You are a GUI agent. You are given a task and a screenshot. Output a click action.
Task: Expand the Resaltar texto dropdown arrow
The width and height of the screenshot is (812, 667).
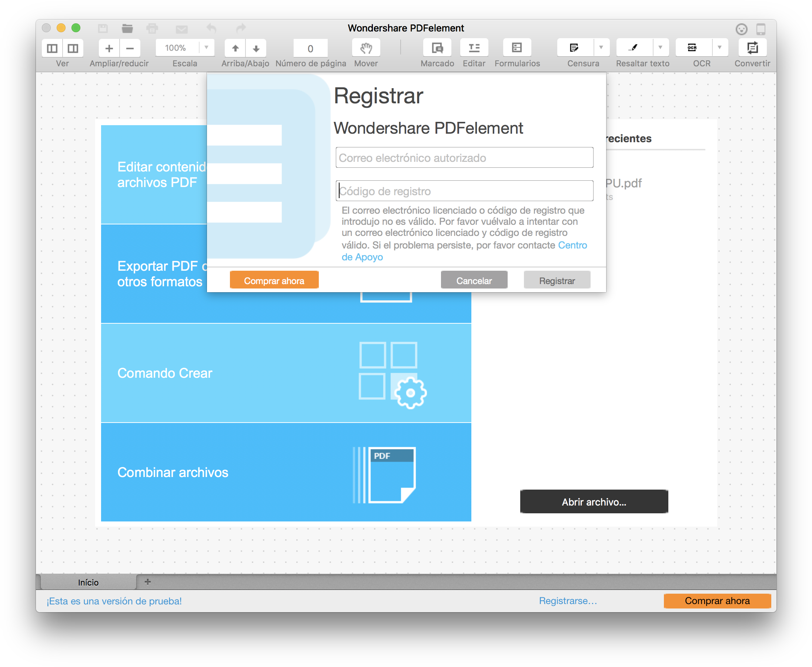(660, 48)
